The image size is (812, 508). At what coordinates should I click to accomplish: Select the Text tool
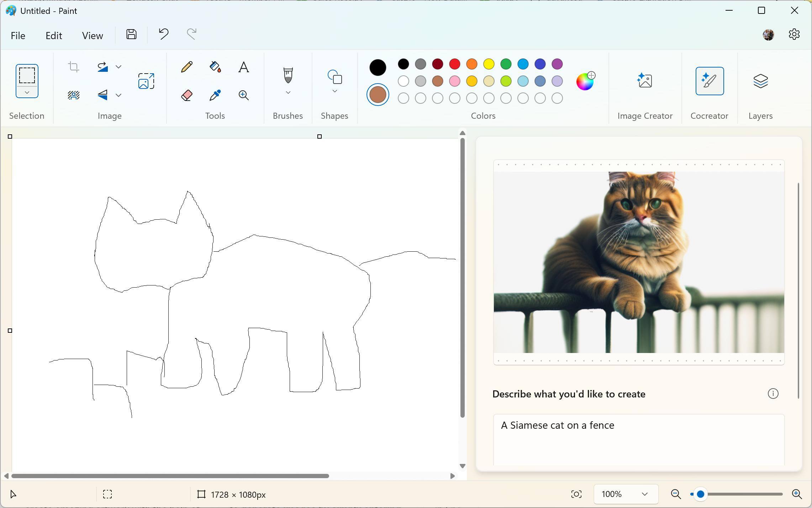coord(243,67)
